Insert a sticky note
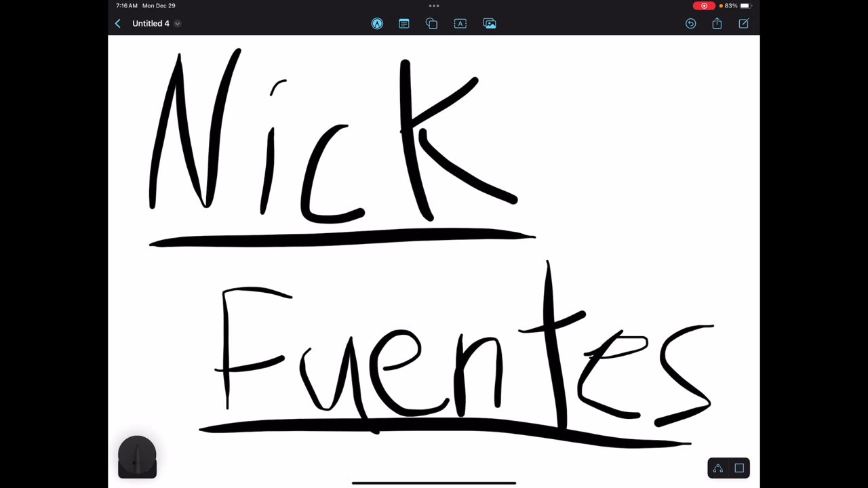 pos(404,24)
